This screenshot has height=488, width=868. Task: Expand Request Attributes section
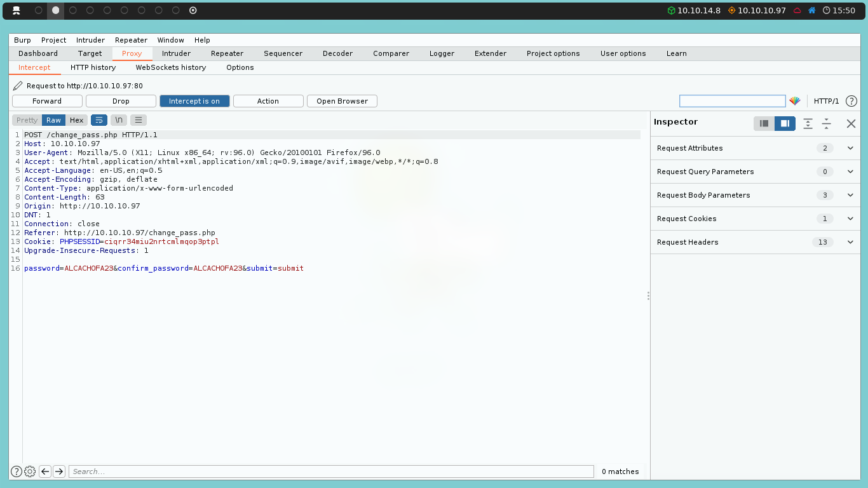[756, 148]
